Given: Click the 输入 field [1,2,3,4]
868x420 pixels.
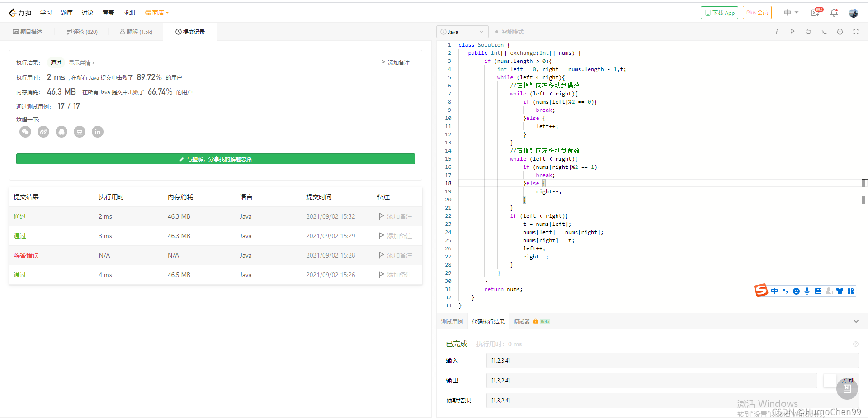Looking at the screenshot, I should 672,361.
